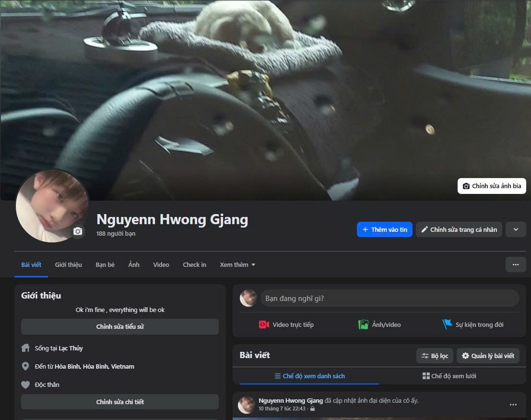Screen dimensions: 531x420
Task: Click the live video camera icon
Action: 264,324
